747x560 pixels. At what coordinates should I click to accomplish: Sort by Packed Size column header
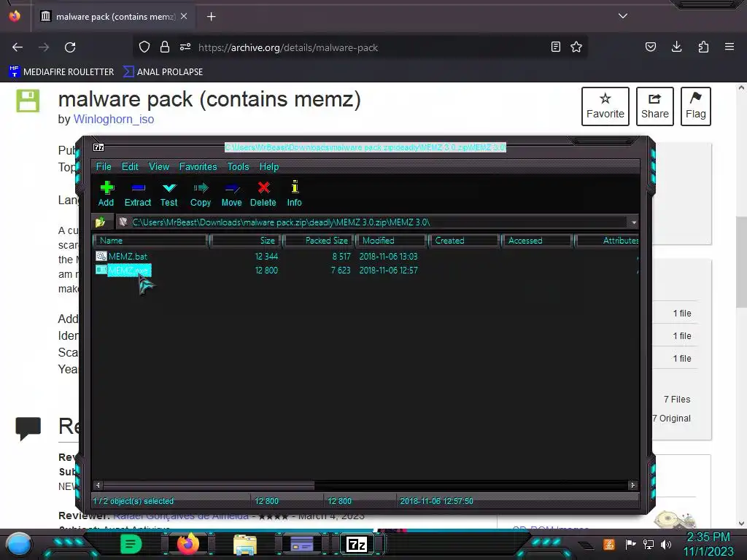click(x=319, y=241)
